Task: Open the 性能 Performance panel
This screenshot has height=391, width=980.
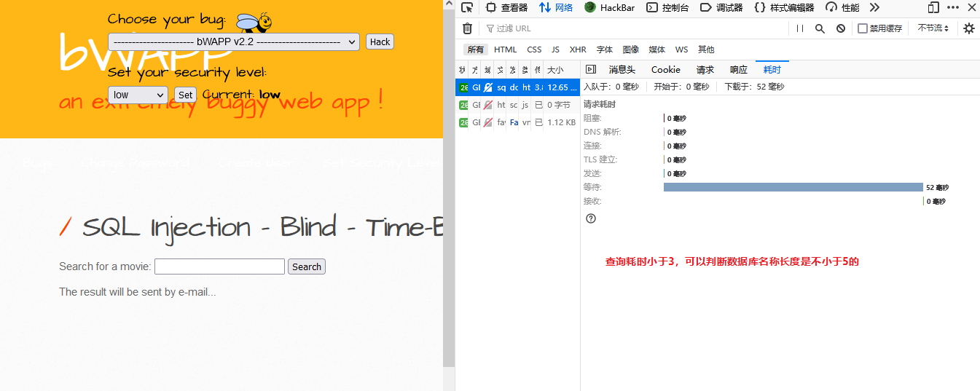Action: coord(842,7)
